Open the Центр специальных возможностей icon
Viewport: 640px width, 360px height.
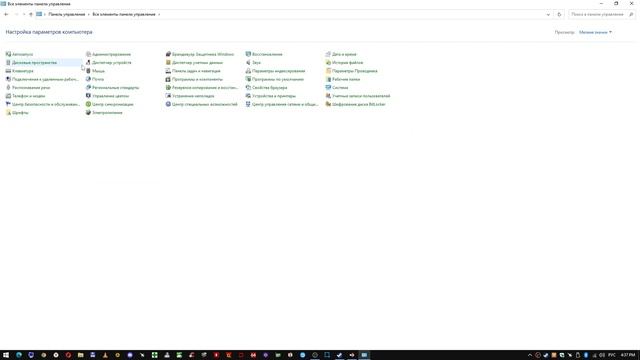[168, 104]
